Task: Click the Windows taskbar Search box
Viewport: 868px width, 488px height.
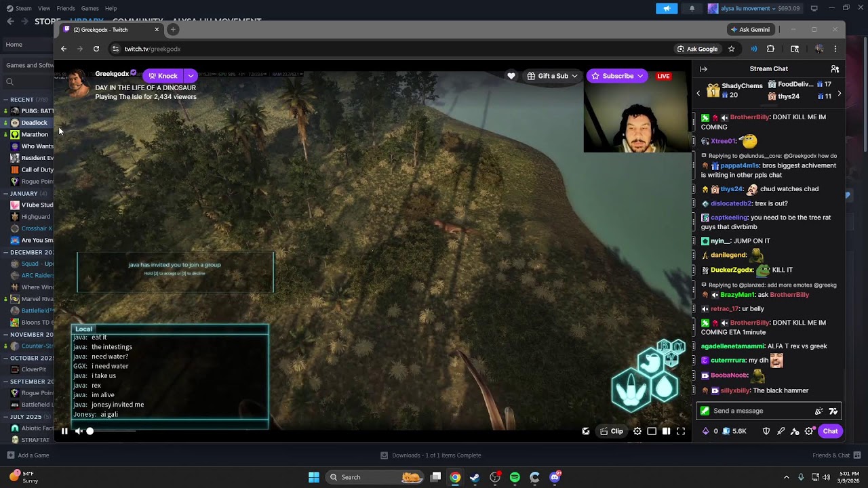Action: (x=374, y=477)
